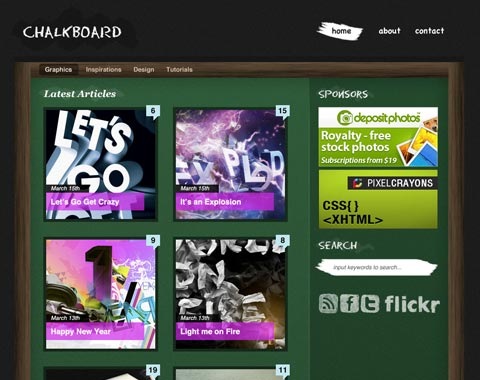Viewport: 480px width, 380px height.
Task: Open the Twitter icon
Action: pos(370,303)
